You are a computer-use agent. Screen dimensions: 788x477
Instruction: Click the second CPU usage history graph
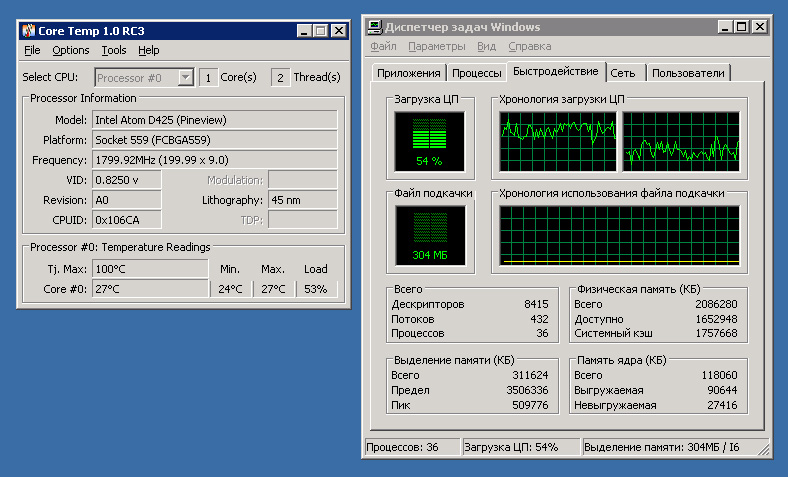[x=681, y=141]
